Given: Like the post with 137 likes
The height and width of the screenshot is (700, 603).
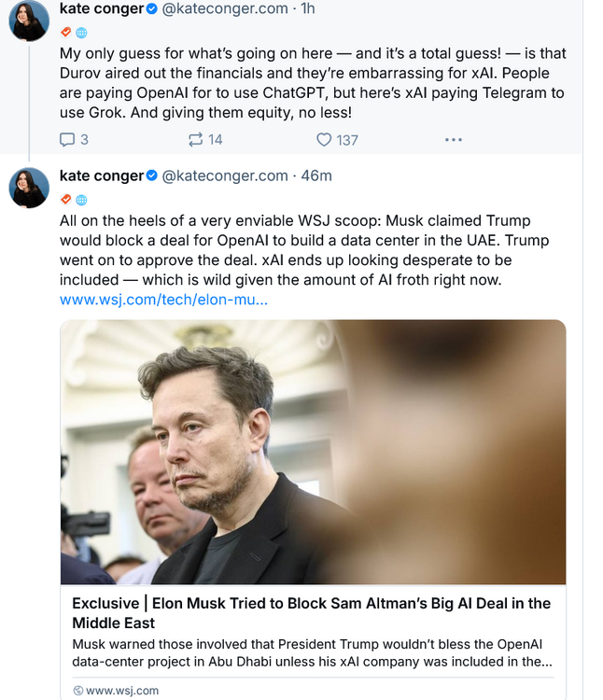Looking at the screenshot, I should [x=324, y=139].
